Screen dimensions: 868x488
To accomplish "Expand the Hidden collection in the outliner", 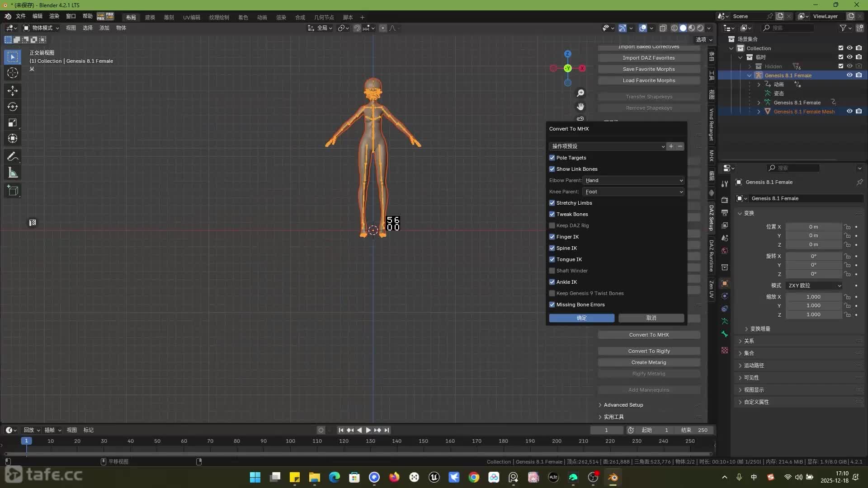I will pyautogui.click(x=750, y=66).
